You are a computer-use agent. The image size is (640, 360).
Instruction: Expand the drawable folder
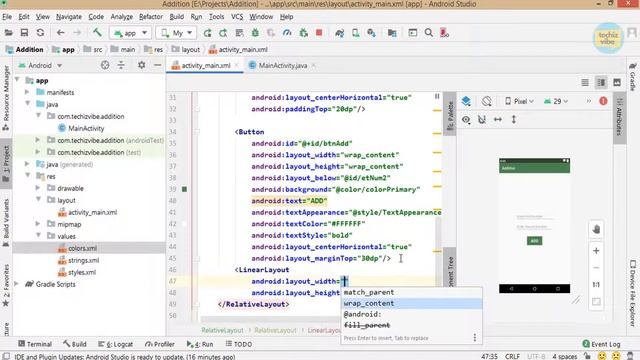coord(38,188)
